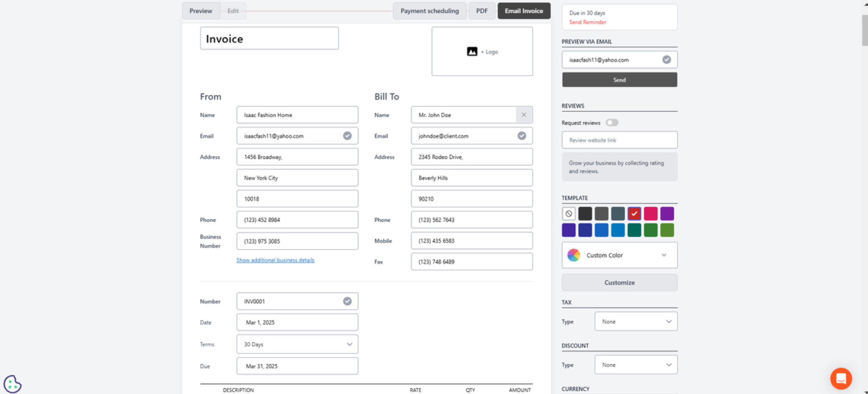Viewport: 868px width, 394px height.
Task: Click the checkmark icon in invoice Number field
Action: click(x=347, y=301)
